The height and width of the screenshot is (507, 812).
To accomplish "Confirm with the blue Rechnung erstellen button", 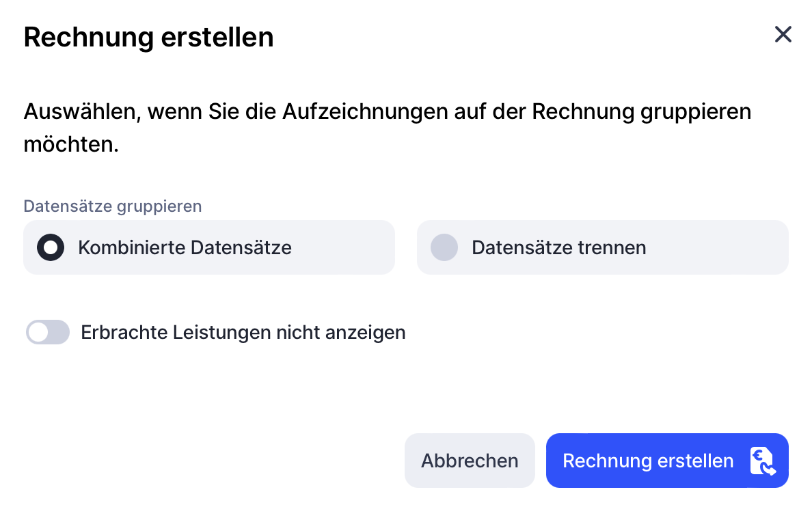I will click(x=647, y=461).
